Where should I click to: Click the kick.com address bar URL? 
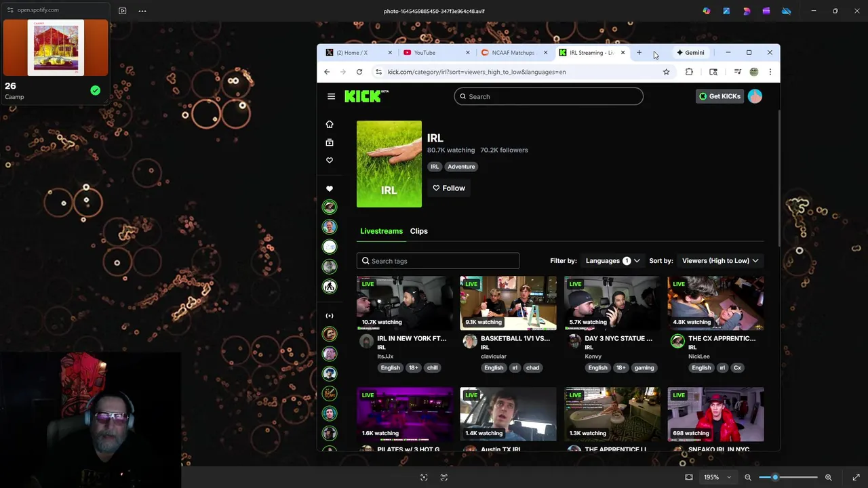click(477, 72)
